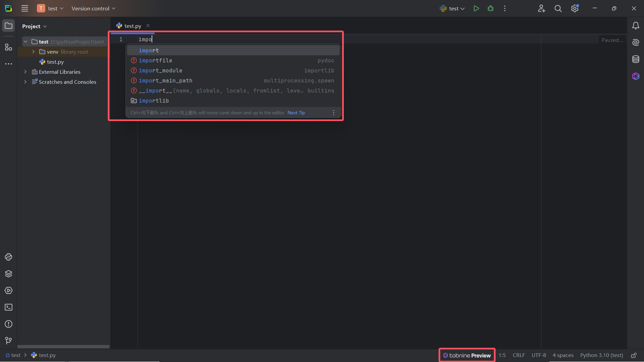Screen dimensions: 644x362
Task: Click the Next Tip link
Action: (296, 113)
